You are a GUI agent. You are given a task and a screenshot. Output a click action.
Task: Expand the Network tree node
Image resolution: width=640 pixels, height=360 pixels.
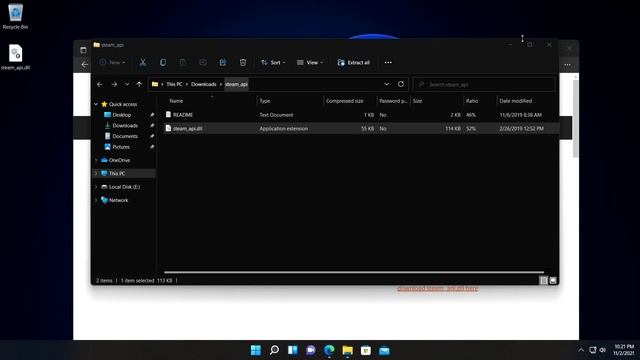click(96, 200)
